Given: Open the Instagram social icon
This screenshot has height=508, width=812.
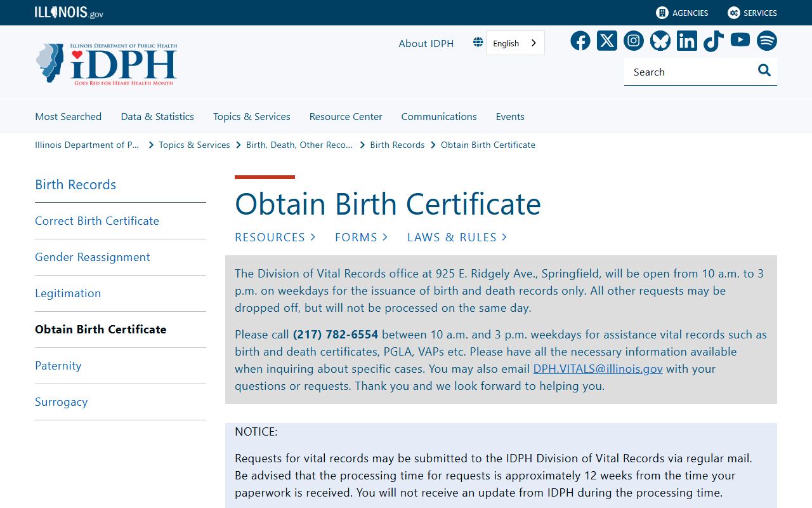Looking at the screenshot, I should pos(634,41).
